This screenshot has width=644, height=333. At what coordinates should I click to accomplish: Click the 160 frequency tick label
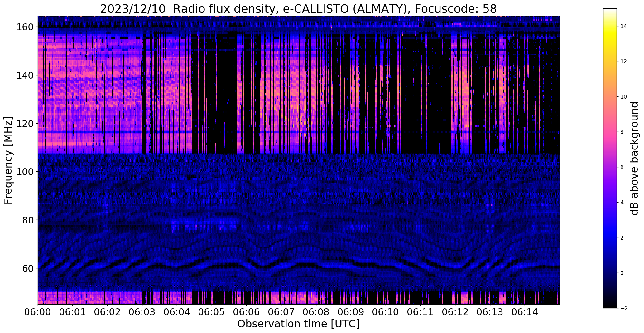coord(25,27)
